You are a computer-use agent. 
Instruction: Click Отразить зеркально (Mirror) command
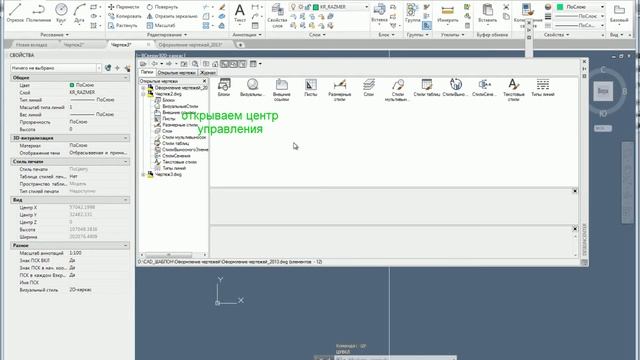172,16
